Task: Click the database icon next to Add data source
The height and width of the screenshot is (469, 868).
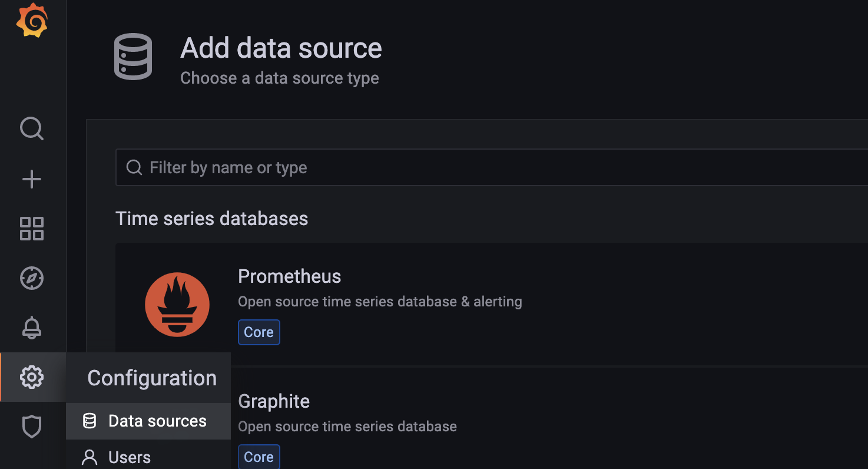Action: 133,57
